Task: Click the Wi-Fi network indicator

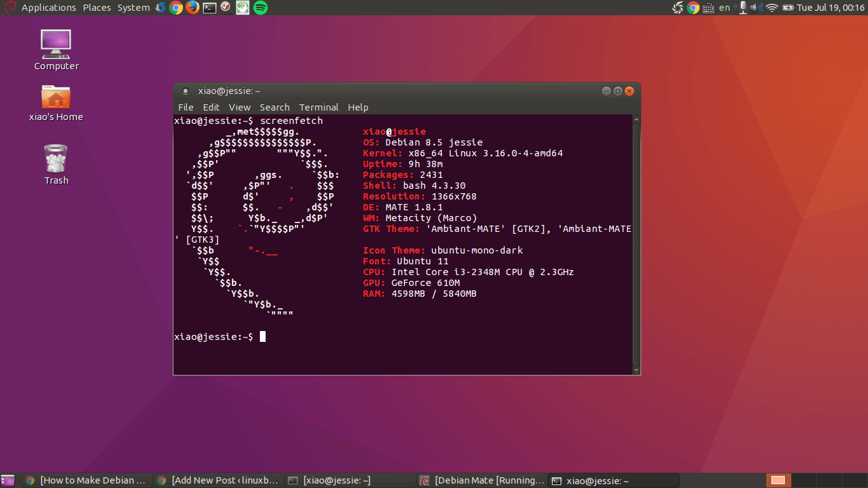Action: pos(772,8)
